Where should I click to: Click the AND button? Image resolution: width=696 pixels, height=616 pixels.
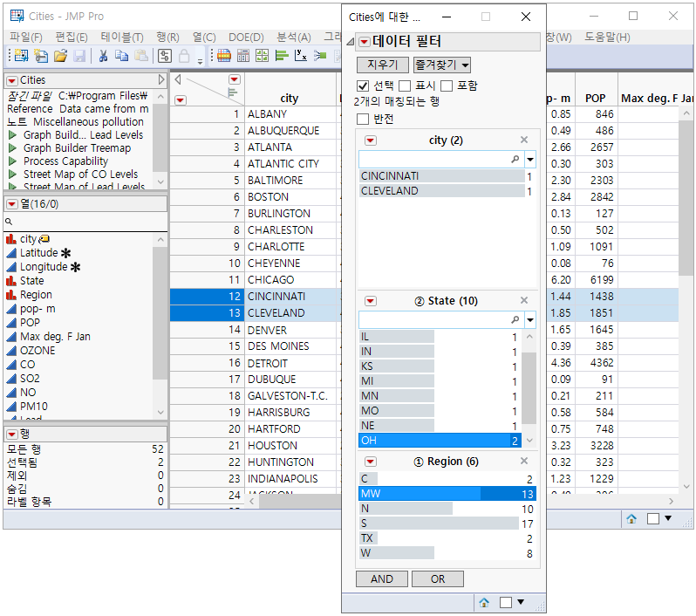(382, 579)
